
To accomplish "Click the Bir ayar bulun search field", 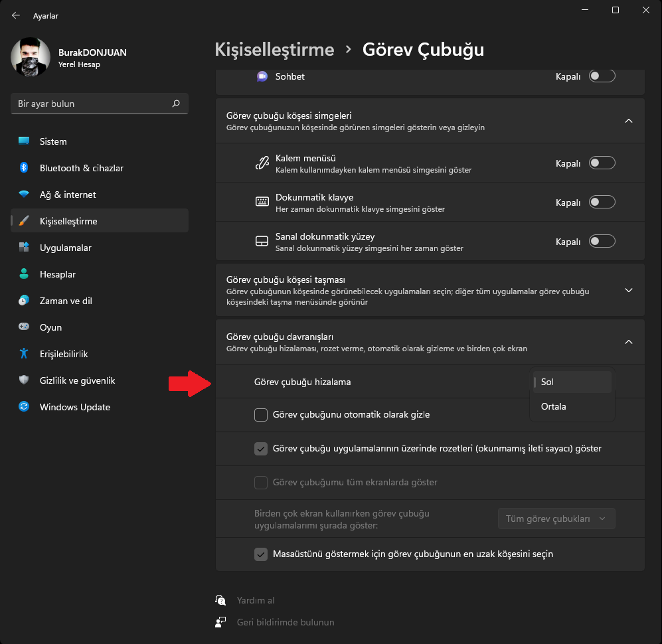I will pyautogui.click(x=92, y=104).
